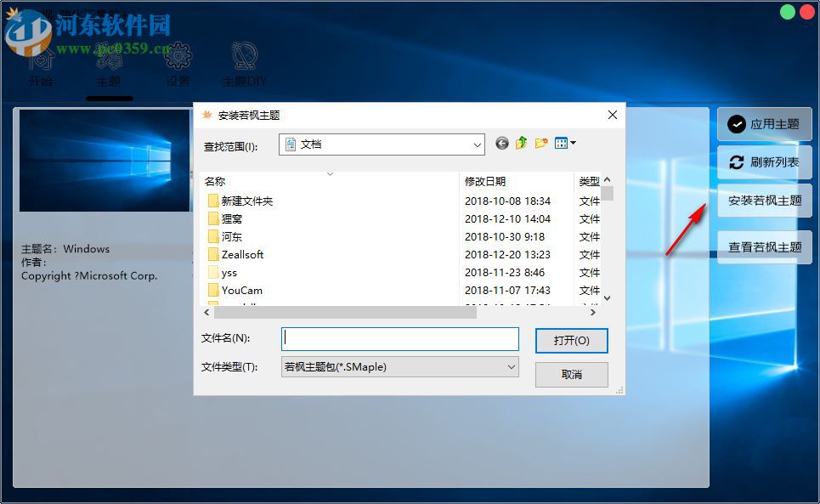The height and width of the screenshot is (504, 820).
Task: Refresh the list via 刷新列表 button
Action: coord(764,162)
